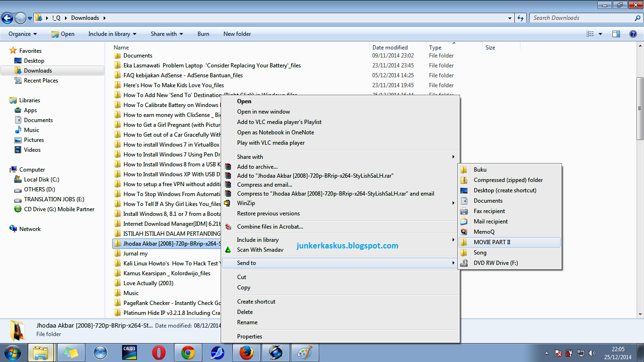Screen dimensions: 644x362
Task: Click the search magnifier icon
Action: 638,18
